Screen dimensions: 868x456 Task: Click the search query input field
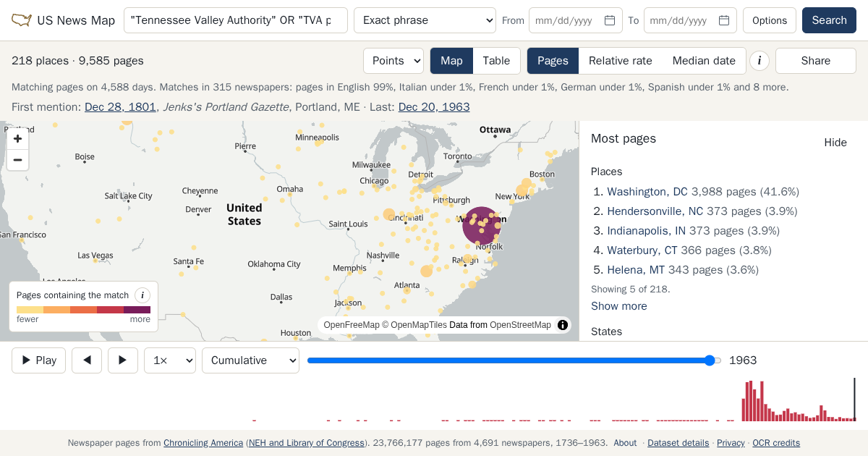click(x=236, y=20)
